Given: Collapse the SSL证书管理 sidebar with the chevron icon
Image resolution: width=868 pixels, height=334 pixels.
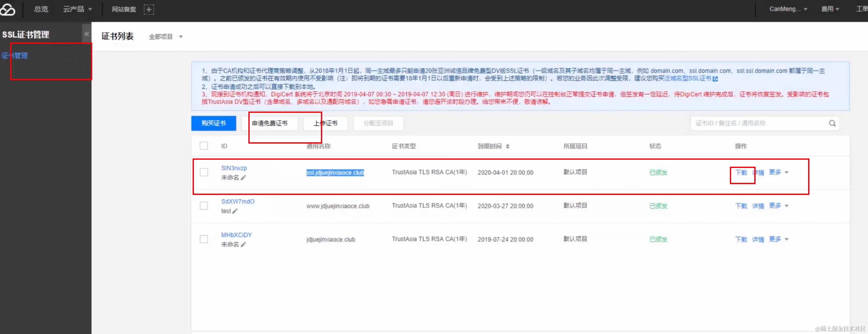Looking at the screenshot, I should tap(86, 34).
